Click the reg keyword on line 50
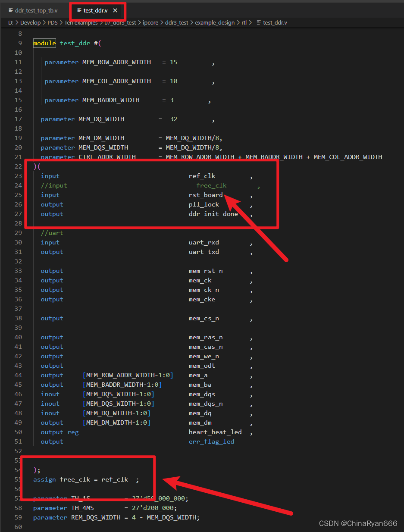 [73, 432]
